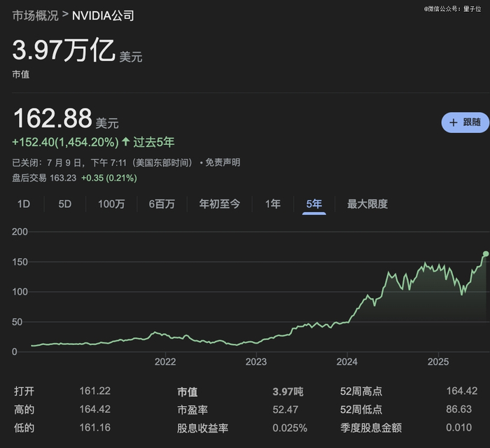Show the 最大限度 maximum chart range
Image resolution: width=490 pixels, height=448 pixels.
tap(367, 204)
